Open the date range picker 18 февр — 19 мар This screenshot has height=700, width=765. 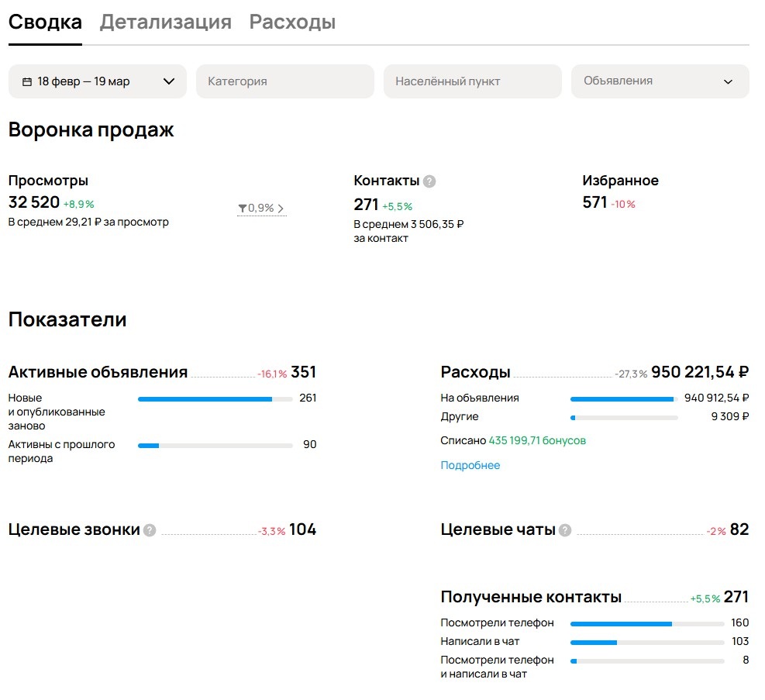coord(98,81)
